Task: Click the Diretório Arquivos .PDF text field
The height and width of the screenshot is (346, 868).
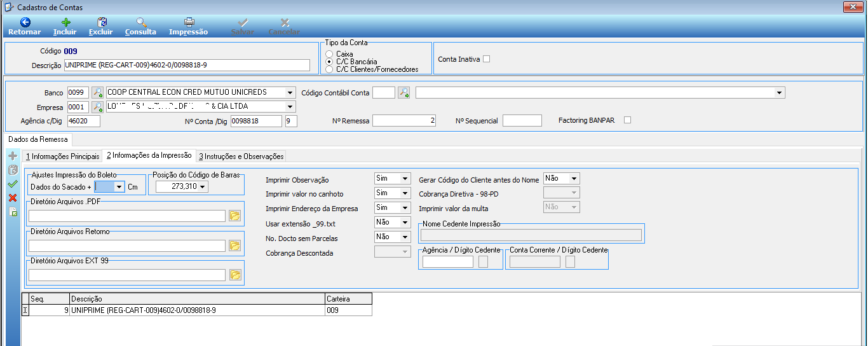Action: pyautogui.click(x=127, y=216)
